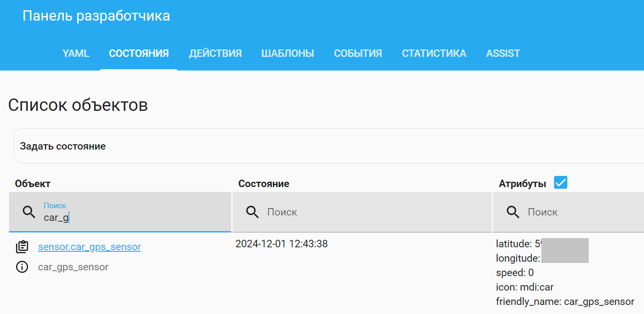This screenshot has height=314, width=644.
Task: Uncheck the Атрибуты checkbox
Action: [561, 183]
